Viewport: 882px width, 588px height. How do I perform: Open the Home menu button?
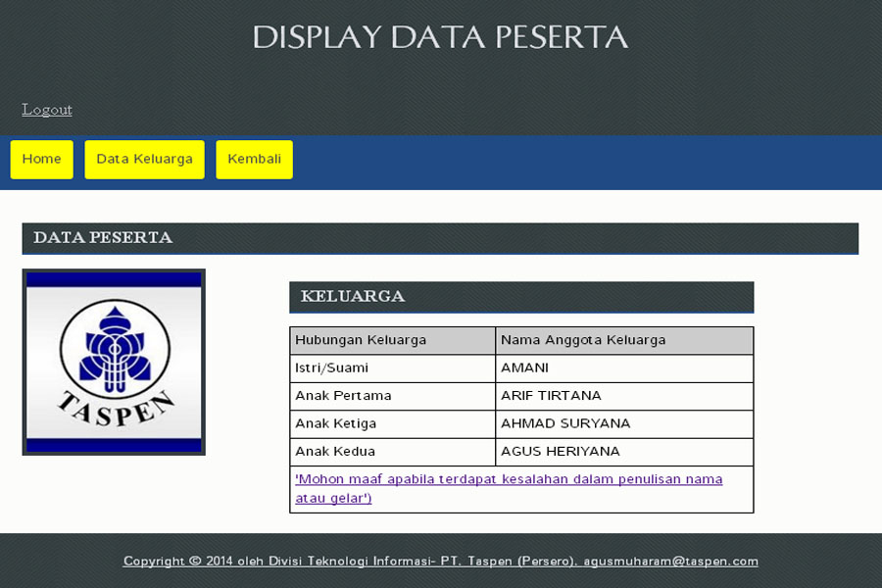[x=41, y=159]
